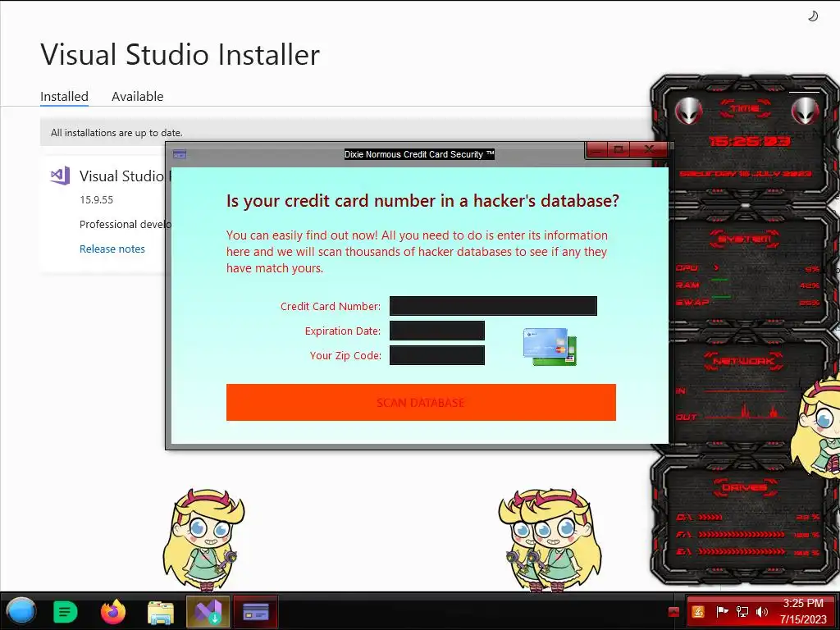The width and height of the screenshot is (840, 630).
Task: Click the 15.9.55 version number
Action: pyautogui.click(x=97, y=200)
